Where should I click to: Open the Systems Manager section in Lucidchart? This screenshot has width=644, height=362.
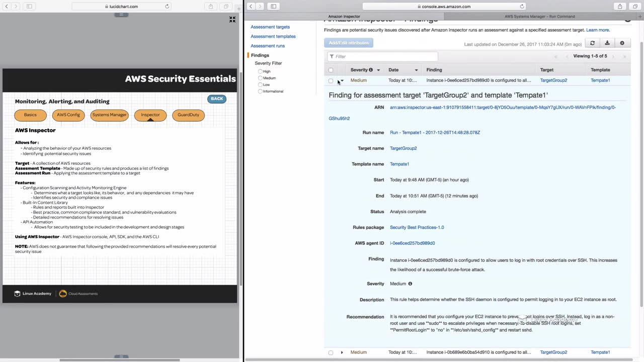109,115
